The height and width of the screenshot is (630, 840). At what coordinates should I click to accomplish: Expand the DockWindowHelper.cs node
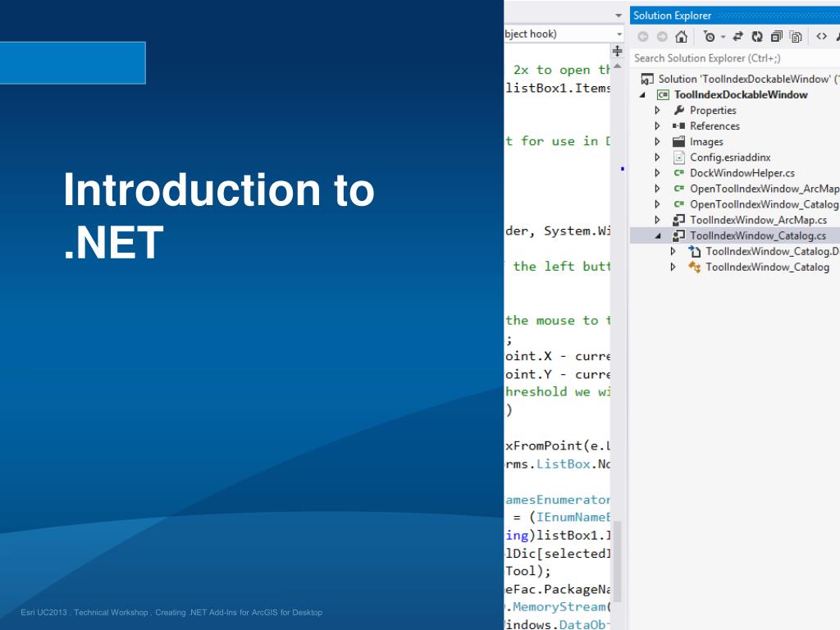[x=658, y=173]
